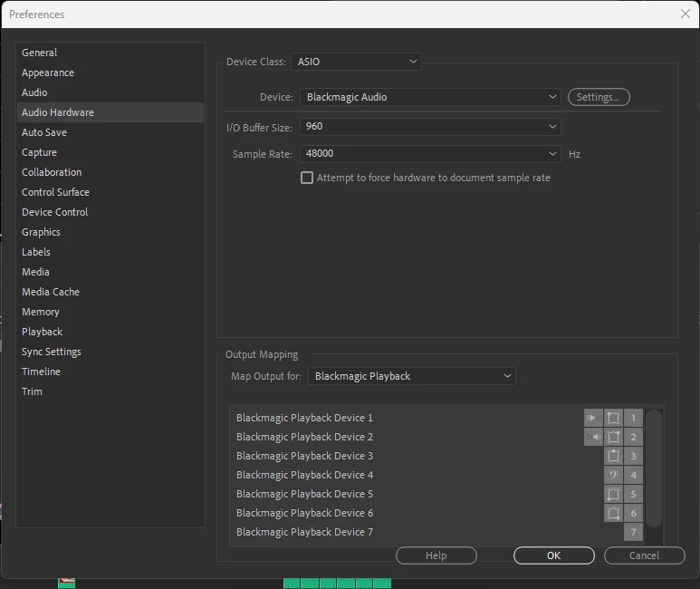
Task: Click the output mapping list scrollbar
Action: tap(654, 468)
